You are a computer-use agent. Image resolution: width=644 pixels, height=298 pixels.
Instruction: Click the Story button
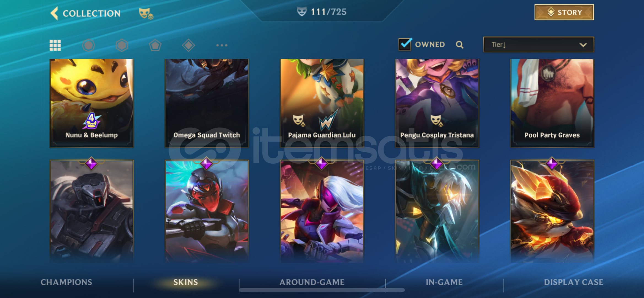564,12
